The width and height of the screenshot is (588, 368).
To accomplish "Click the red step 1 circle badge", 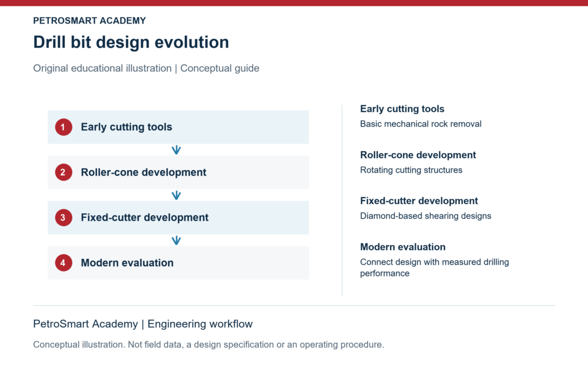I will (63, 127).
